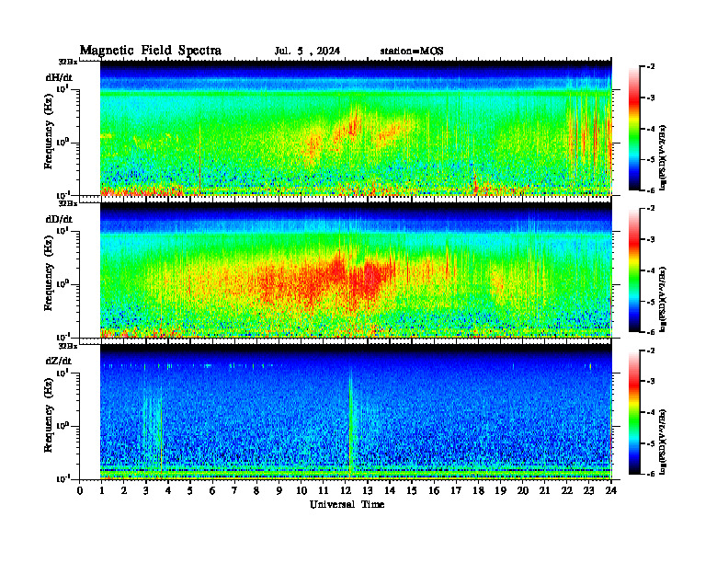Image resolution: width=728 pixels, height=563 pixels.
Task: Click the "station=MOS" label
Action: tap(412, 52)
